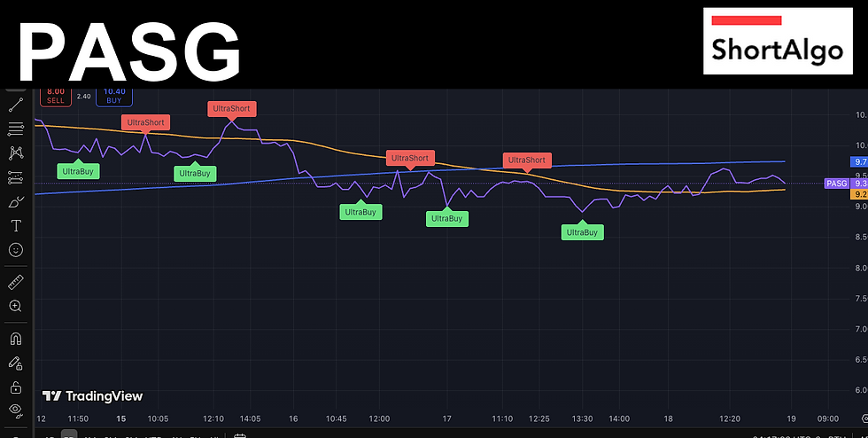Click the 13:30 time axis label
This screenshot has height=438, width=868.
click(x=583, y=418)
